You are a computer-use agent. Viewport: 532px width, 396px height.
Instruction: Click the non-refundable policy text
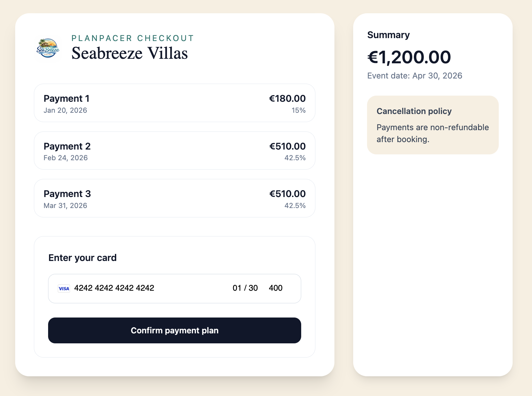click(433, 133)
